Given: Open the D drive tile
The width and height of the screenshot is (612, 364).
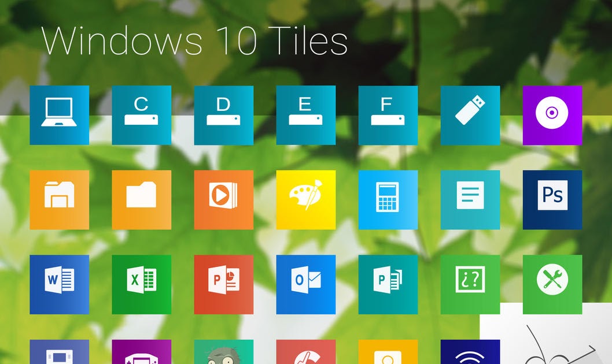Looking at the screenshot, I should click(224, 115).
